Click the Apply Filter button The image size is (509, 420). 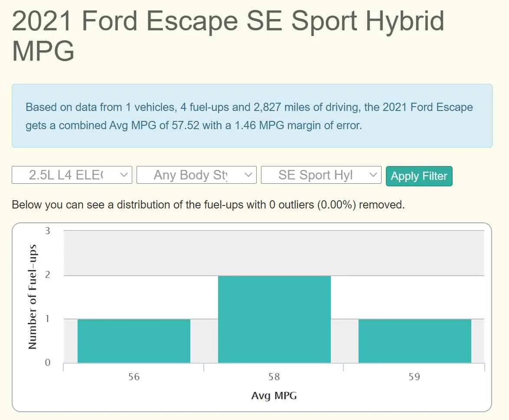(419, 176)
